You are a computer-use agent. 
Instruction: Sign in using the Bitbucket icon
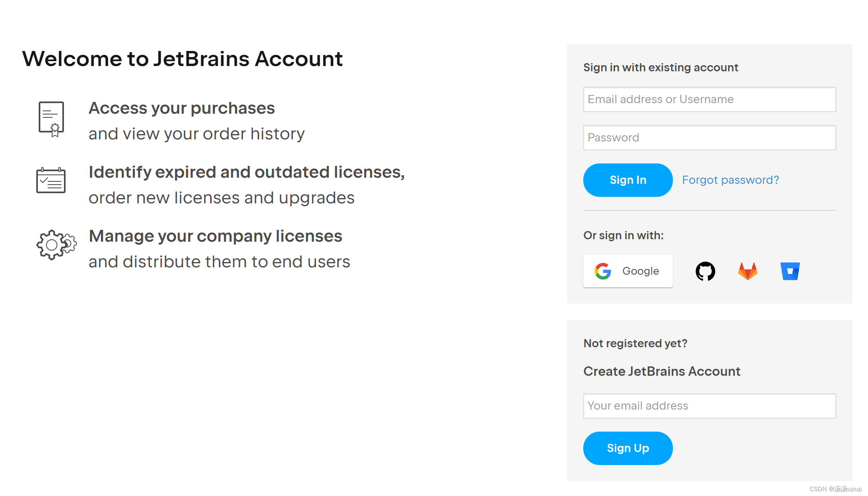[789, 271]
